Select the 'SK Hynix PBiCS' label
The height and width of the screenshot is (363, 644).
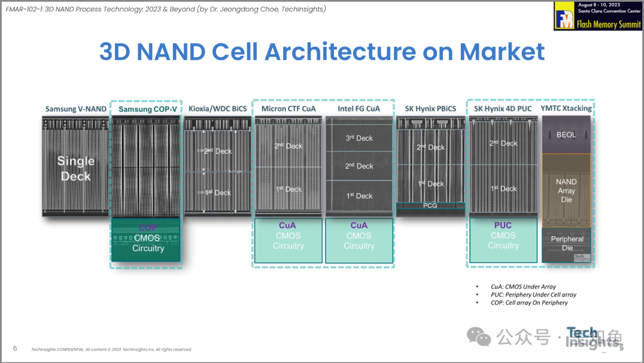(431, 109)
